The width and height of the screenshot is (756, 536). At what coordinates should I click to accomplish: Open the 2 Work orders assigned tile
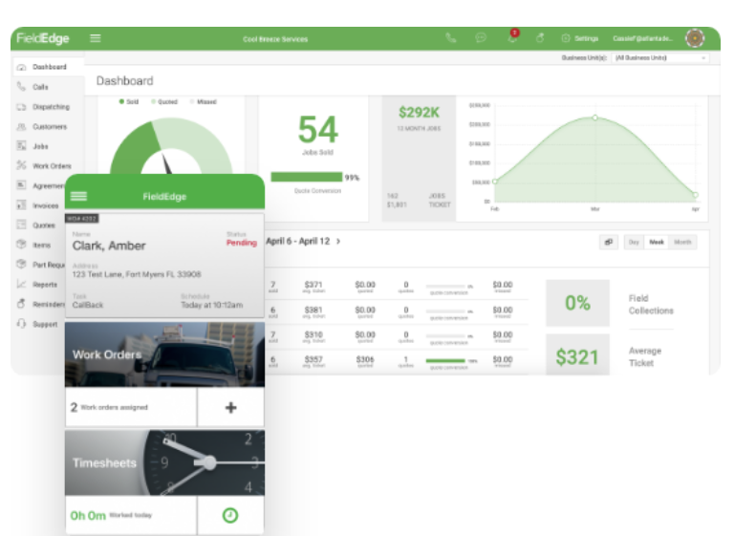pos(131,407)
